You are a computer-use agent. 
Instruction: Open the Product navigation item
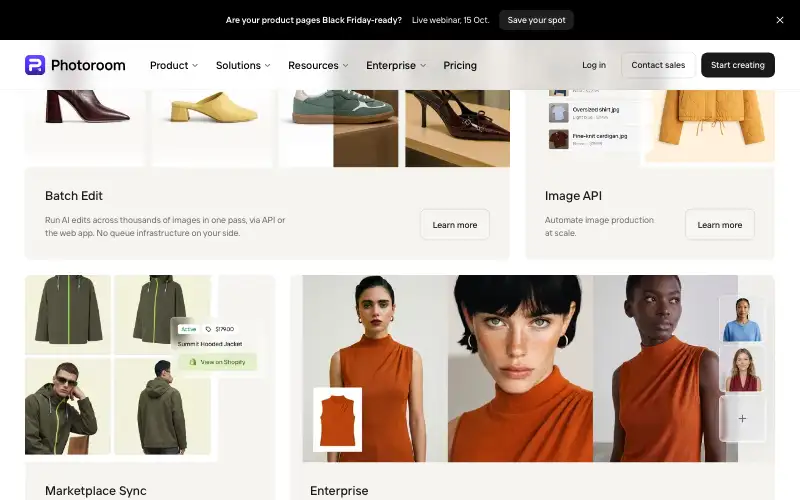pos(169,65)
